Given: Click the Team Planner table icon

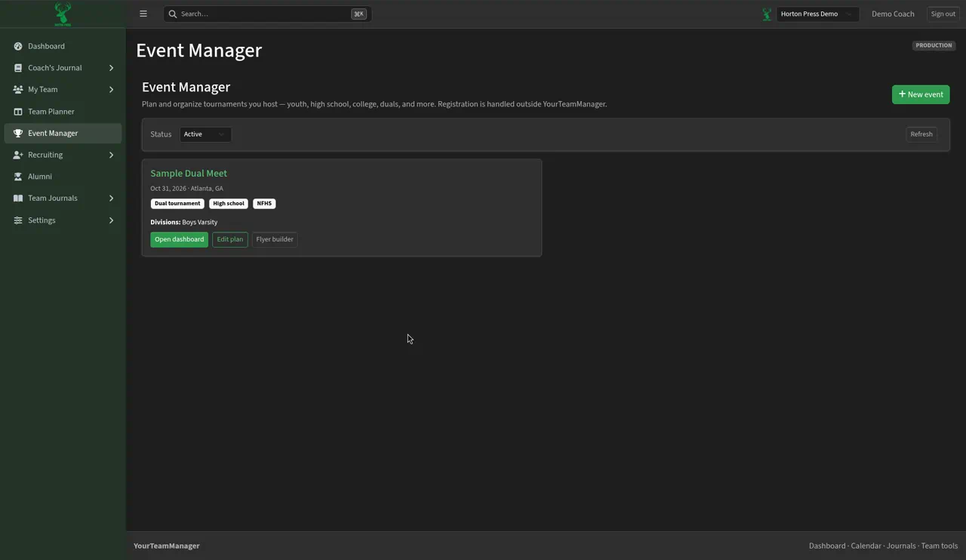Looking at the screenshot, I should point(18,112).
